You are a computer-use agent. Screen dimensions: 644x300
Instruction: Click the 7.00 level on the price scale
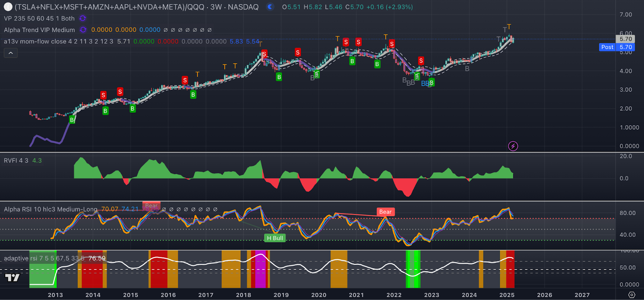(x=626, y=14)
